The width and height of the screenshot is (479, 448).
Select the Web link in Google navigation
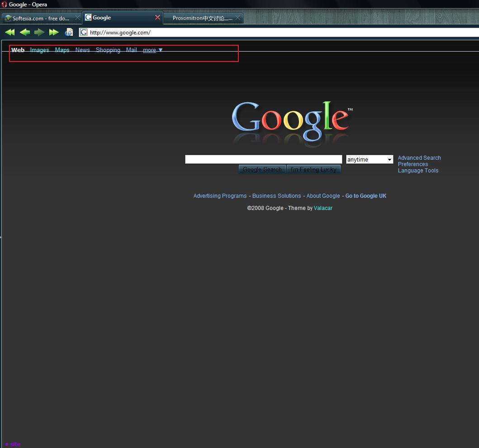click(18, 50)
